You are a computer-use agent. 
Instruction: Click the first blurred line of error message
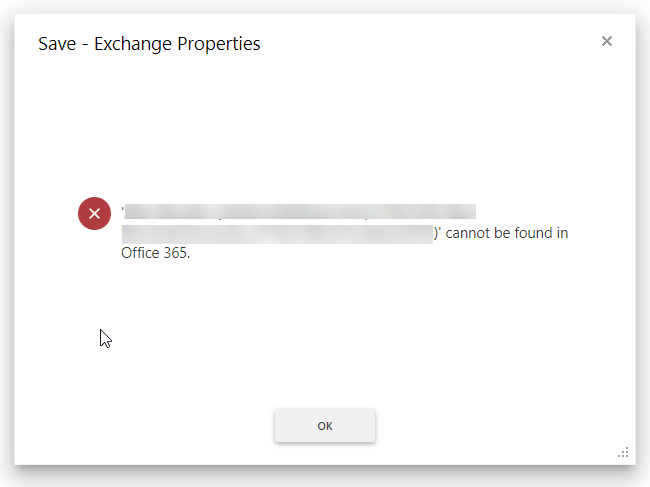pos(300,211)
